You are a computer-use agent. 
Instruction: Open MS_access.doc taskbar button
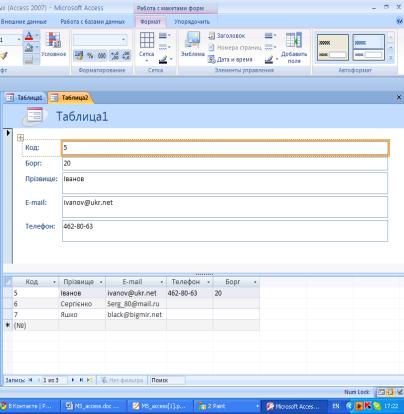pyautogui.click(x=94, y=406)
